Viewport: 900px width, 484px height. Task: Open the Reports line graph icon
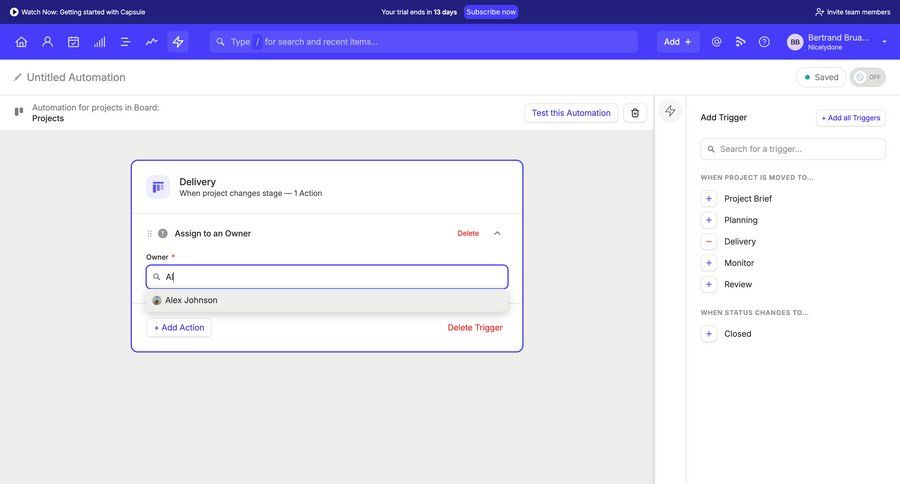[x=151, y=42]
